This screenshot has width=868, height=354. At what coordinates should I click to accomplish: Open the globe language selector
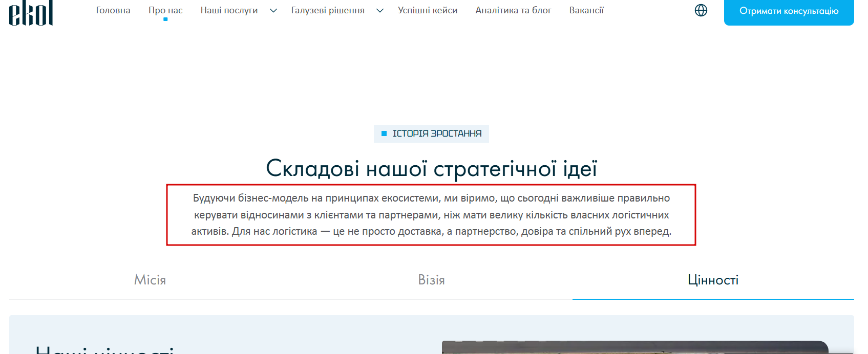701,10
